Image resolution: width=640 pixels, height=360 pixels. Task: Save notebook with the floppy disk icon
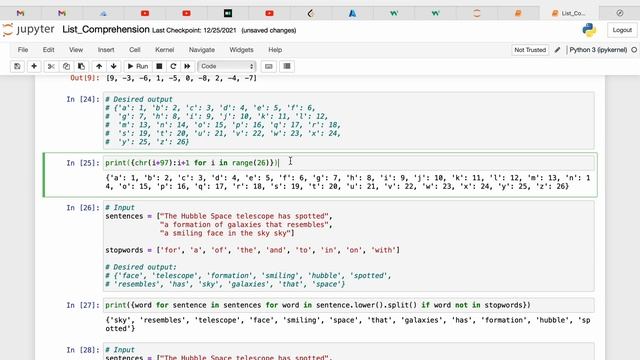(17, 66)
